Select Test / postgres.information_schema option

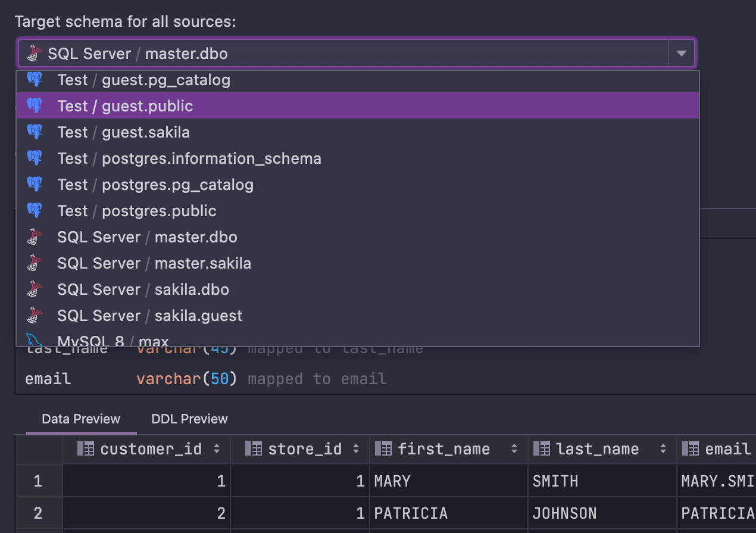189,158
